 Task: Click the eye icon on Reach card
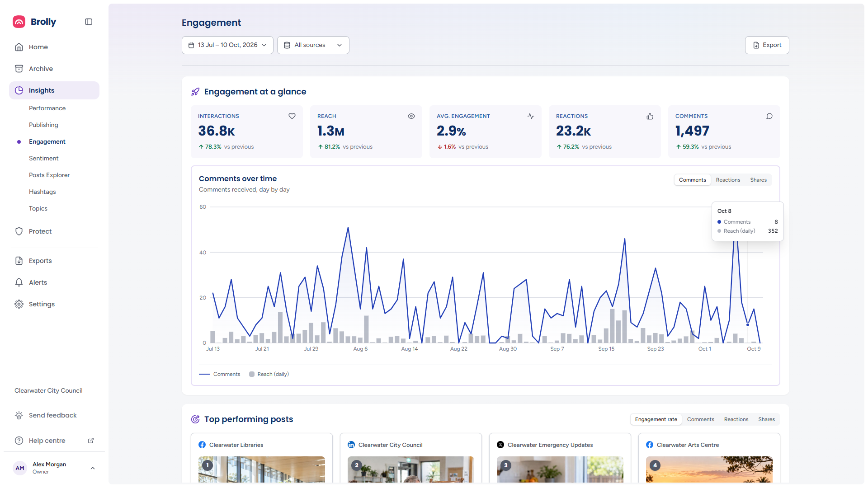coord(411,116)
